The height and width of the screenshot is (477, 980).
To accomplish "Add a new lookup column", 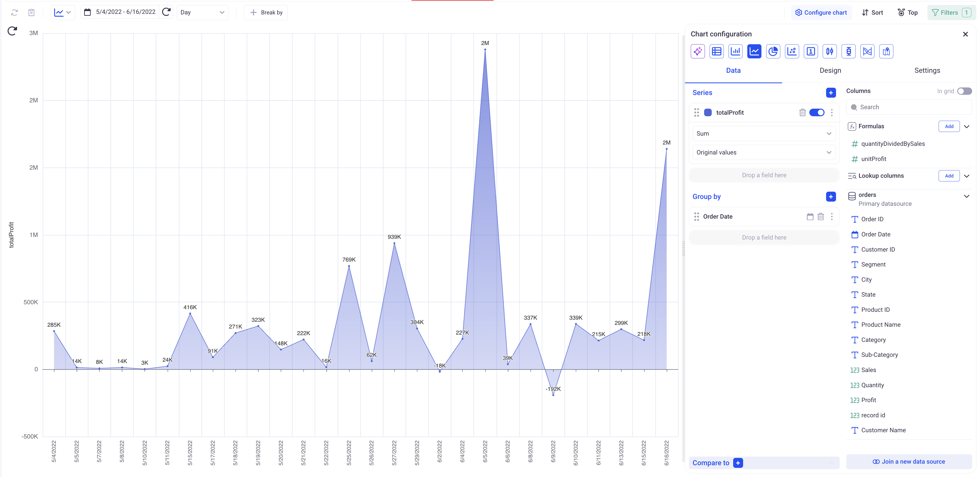I will tap(949, 176).
